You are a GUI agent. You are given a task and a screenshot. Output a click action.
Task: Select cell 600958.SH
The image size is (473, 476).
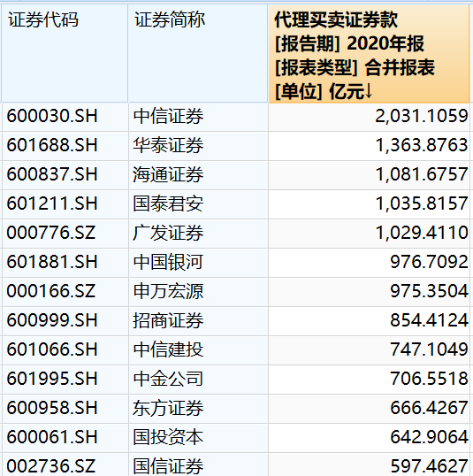pyautogui.click(x=65, y=408)
